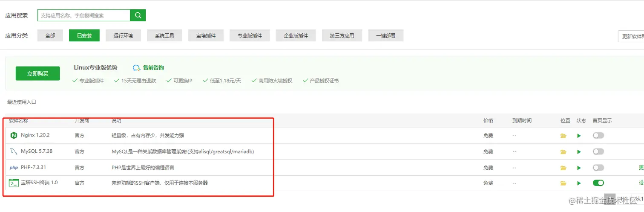644x212 pixels.
Task: Select the 全部 category tab
Action: [50, 35]
